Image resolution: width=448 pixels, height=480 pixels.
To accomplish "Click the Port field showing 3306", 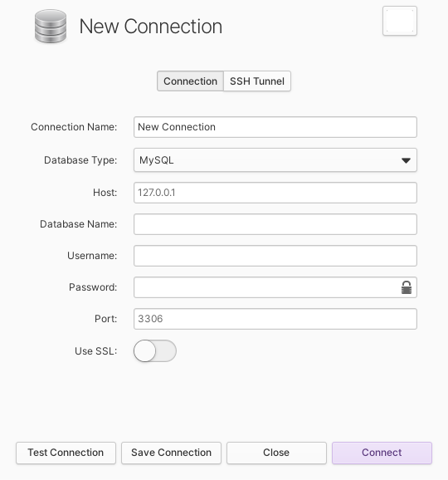I will coord(275,319).
